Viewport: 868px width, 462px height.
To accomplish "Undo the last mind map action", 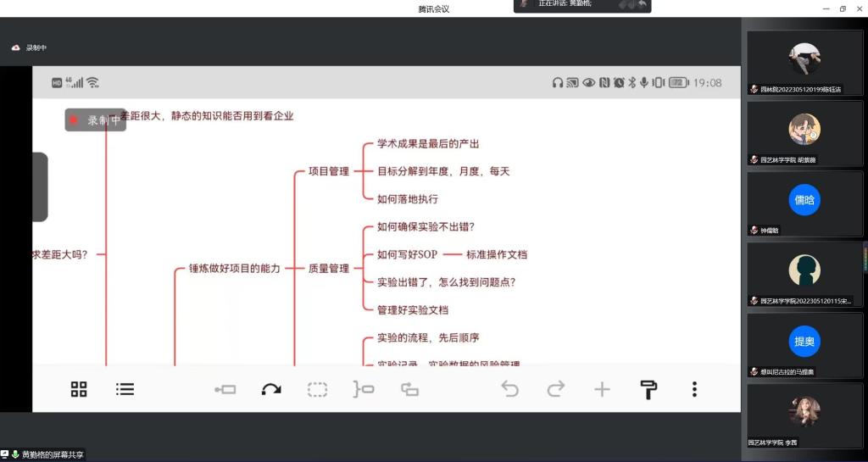I will 509,389.
